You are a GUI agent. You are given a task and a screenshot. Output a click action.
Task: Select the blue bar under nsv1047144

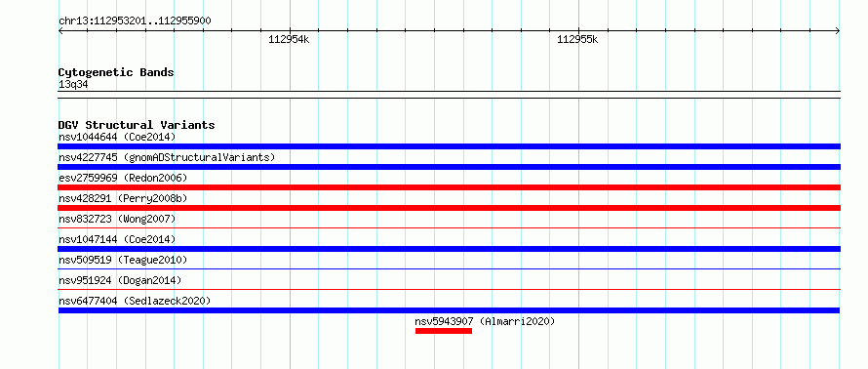pos(449,249)
